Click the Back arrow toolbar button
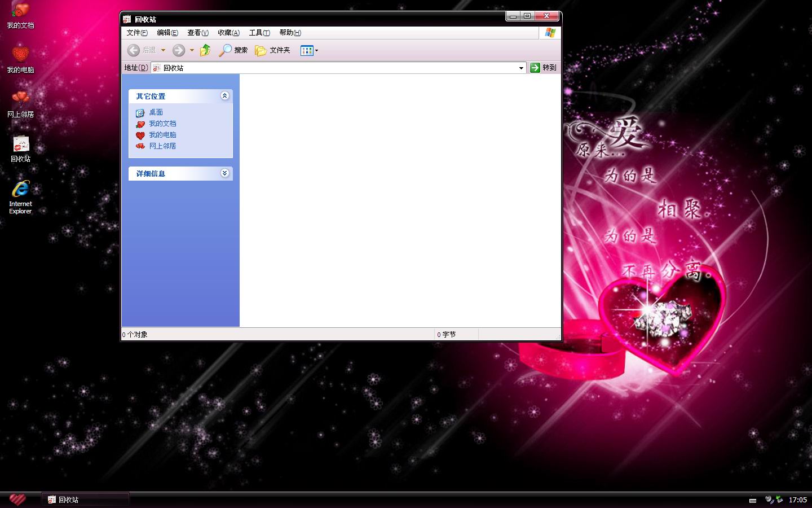The height and width of the screenshot is (508, 812). tap(134, 50)
